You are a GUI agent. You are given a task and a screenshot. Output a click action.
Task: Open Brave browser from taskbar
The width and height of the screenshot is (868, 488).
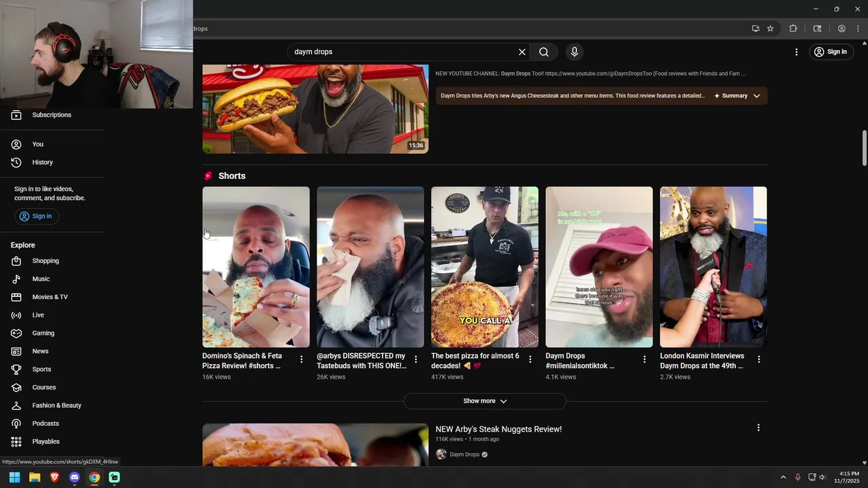54,477
